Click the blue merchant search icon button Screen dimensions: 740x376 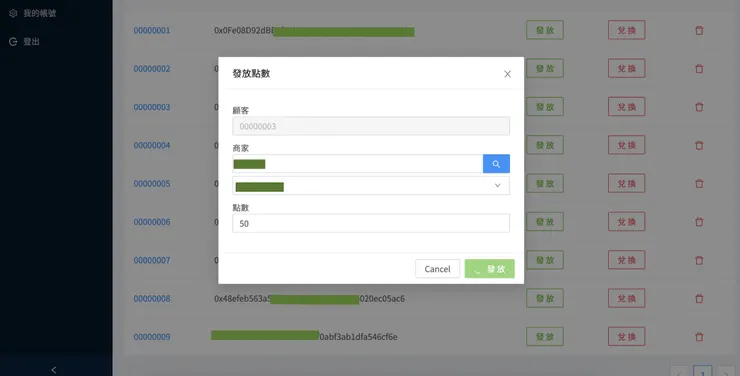pyautogui.click(x=496, y=164)
